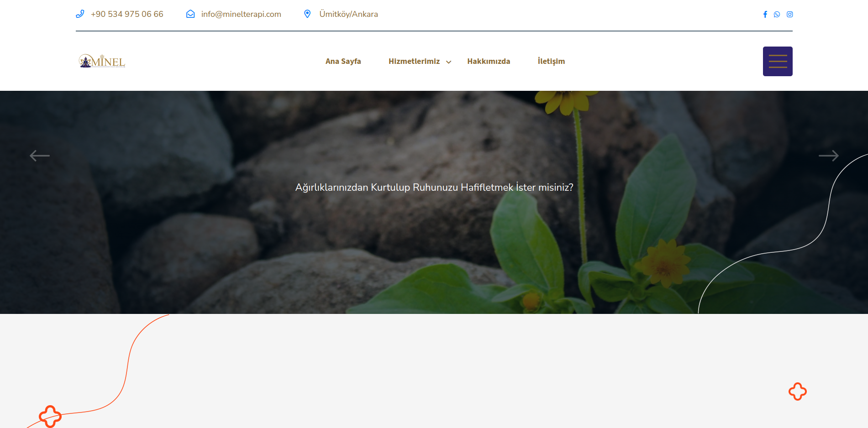Open the Hakkımızda page
Screen dimensions: 868x428
(489, 61)
